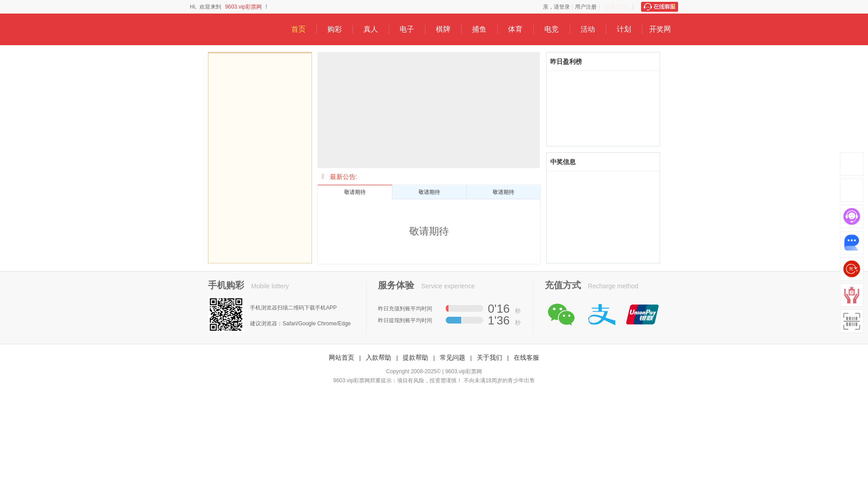
Task: Open the 电竞 navigation item
Action: (552, 29)
